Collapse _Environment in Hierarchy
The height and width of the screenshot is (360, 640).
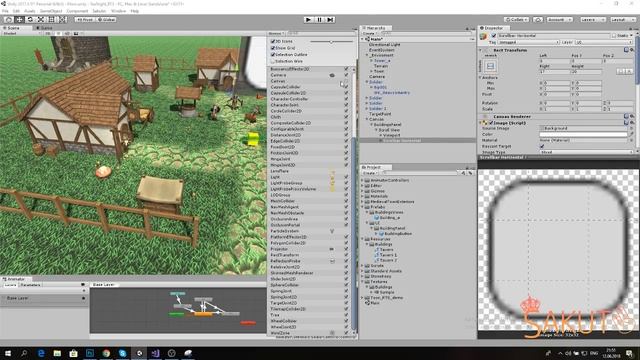pos(367,55)
